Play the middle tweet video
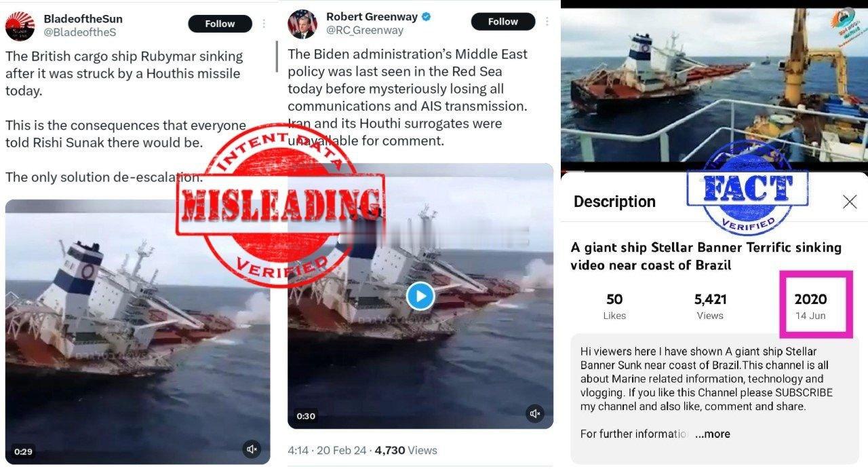868x469 pixels. pos(420,296)
